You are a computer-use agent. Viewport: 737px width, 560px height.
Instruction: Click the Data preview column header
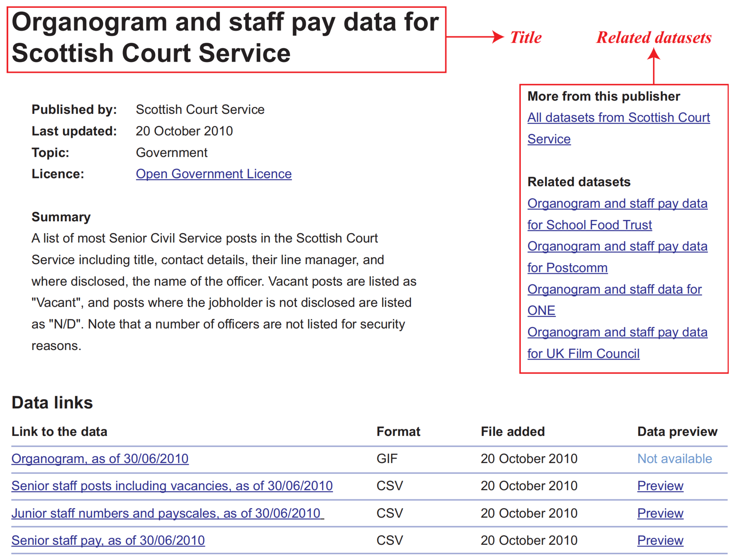pyautogui.click(x=677, y=432)
